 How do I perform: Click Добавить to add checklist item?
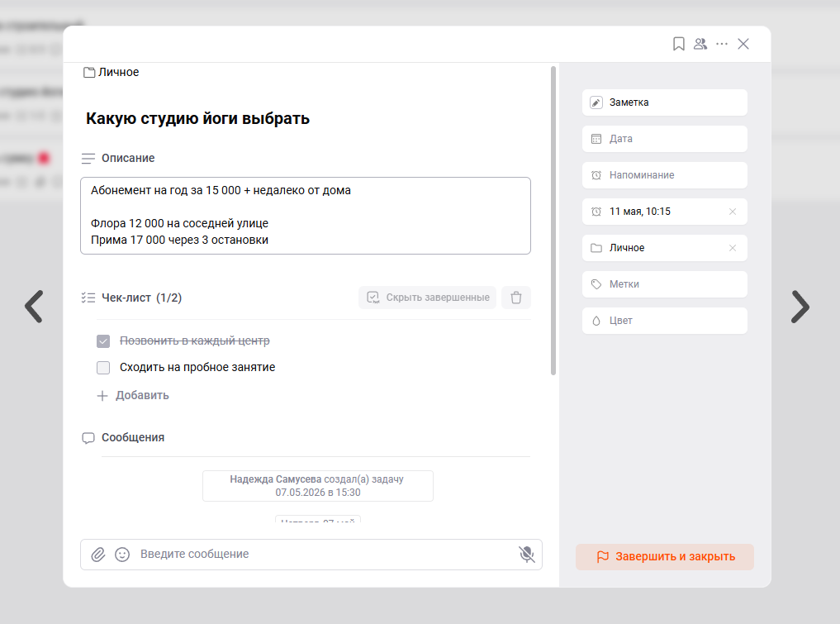click(133, 396)
